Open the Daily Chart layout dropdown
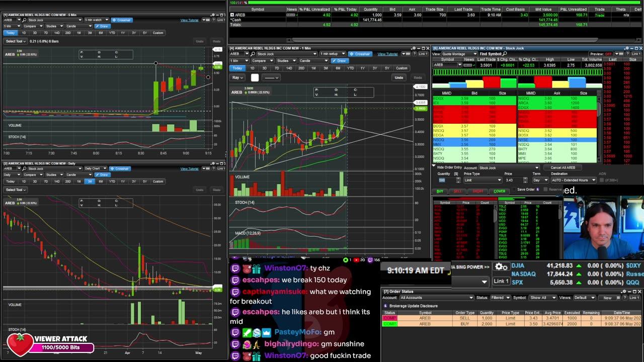The image size is (644, 362). point(96,168)
